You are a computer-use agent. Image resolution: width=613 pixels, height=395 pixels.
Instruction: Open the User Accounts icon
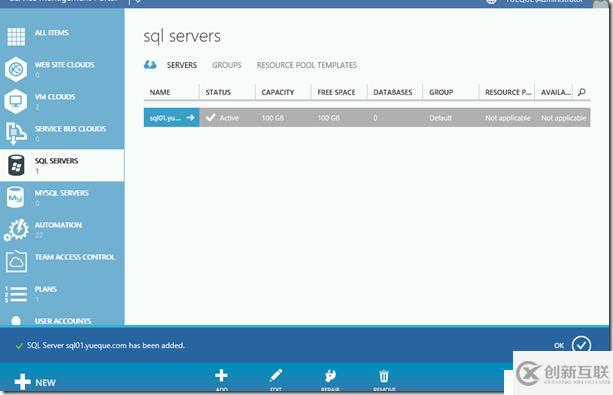[x=16, y=321]
